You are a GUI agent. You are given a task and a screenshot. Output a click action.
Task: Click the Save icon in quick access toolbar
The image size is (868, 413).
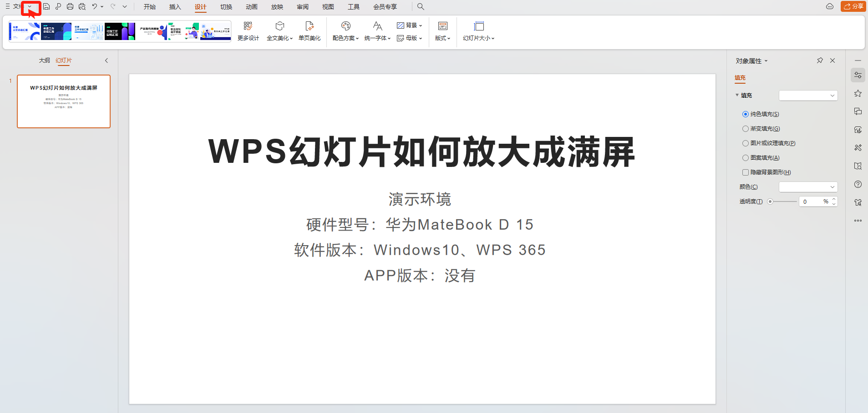click(47, 6)
